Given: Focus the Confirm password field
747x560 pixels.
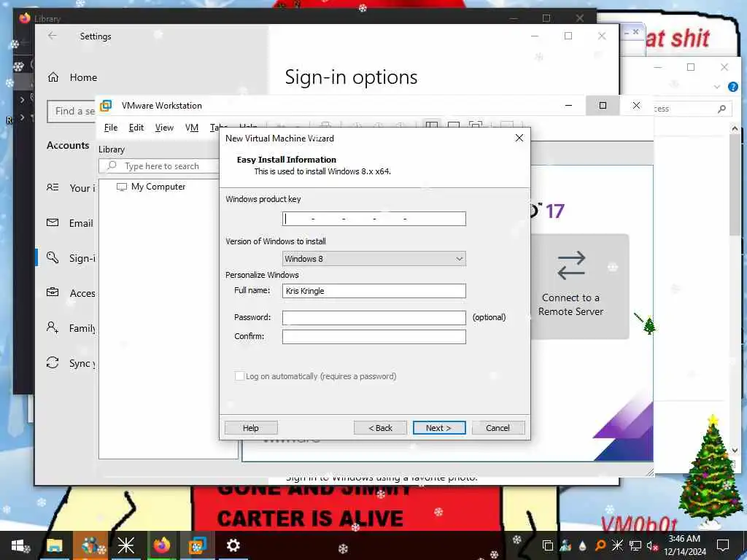Looking at the screenshot, I should (x=374, y=337).
